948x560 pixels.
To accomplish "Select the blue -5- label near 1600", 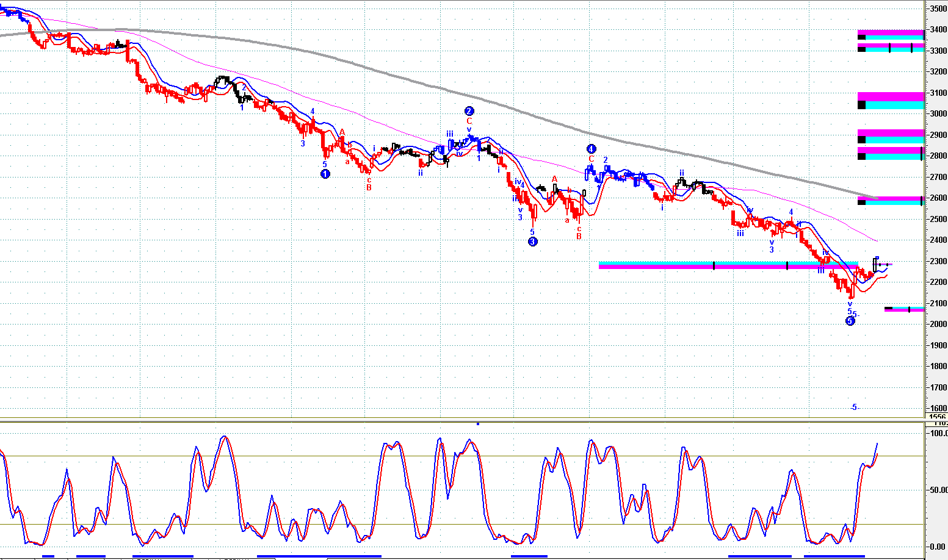I will click(x=854, y=407).
